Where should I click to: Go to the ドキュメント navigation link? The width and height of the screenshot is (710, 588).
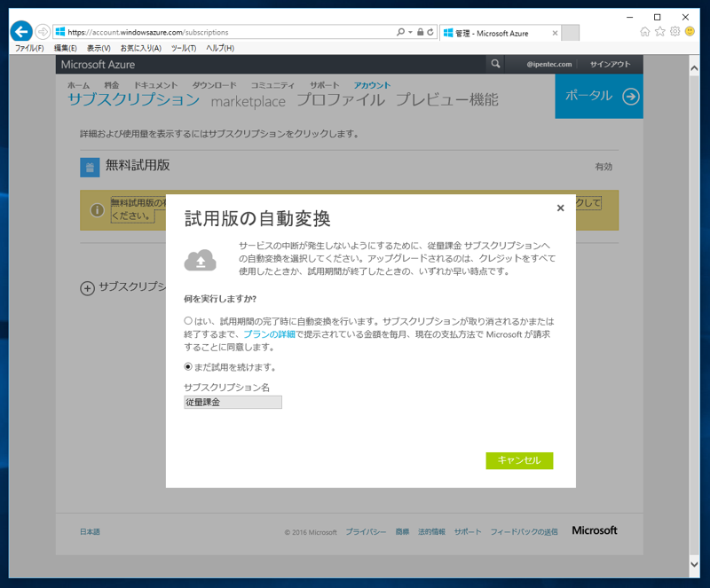tap(156, 85)
